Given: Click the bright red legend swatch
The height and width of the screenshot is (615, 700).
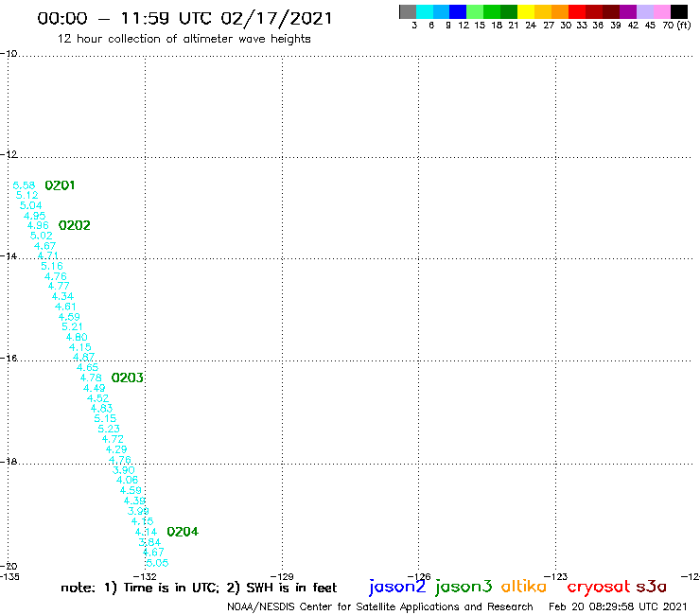Looking at the screenshot, I should (x=577, y=11).
